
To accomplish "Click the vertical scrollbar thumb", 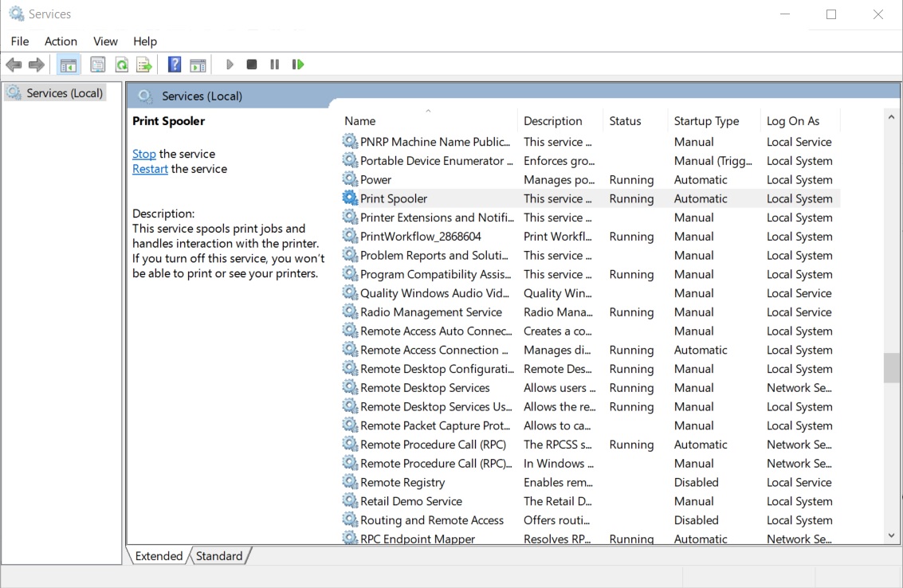I will click(891, 367).
